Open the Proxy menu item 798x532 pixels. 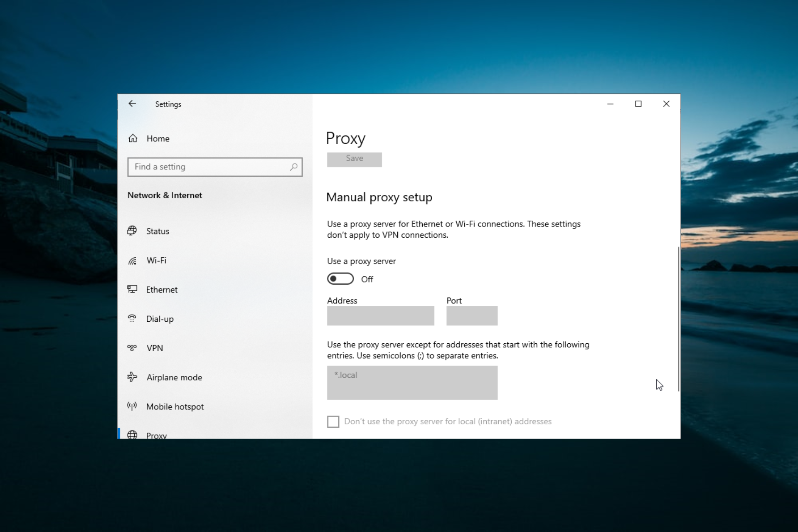point(156,435)
